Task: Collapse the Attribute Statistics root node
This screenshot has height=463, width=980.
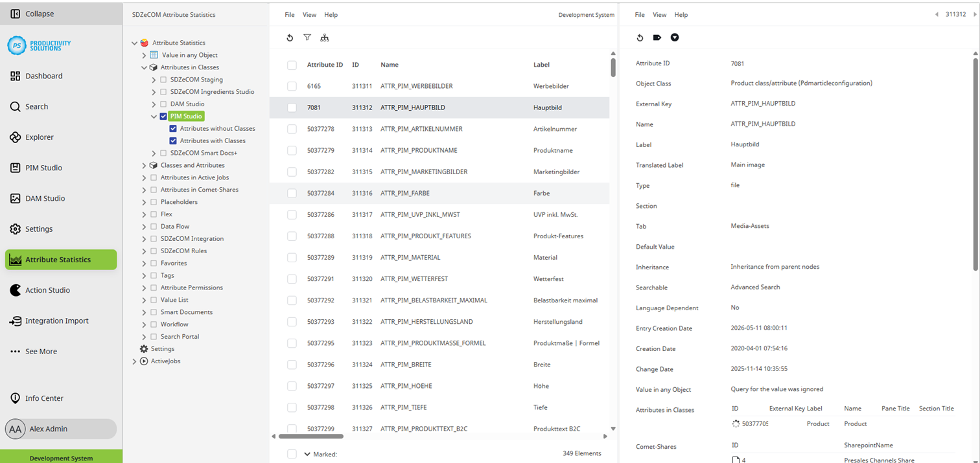Action: click(134, 43)
